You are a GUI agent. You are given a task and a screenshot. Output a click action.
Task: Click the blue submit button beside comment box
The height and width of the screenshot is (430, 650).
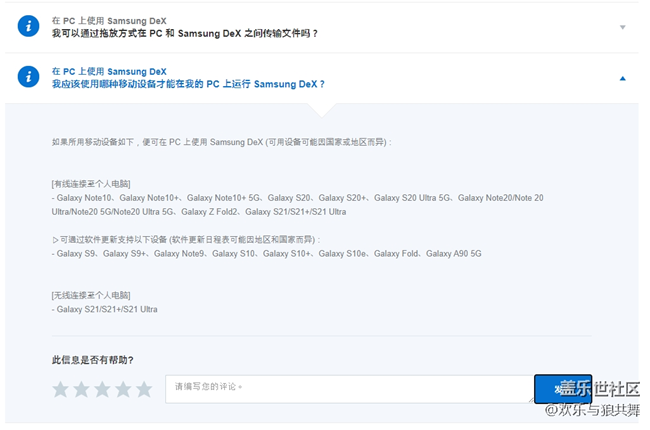(563, 389)
